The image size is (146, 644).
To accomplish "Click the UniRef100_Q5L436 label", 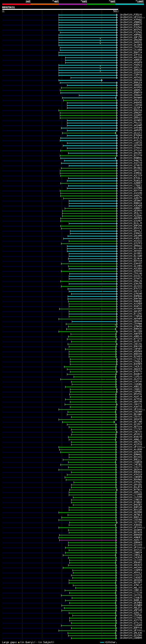I will (131, 633).
